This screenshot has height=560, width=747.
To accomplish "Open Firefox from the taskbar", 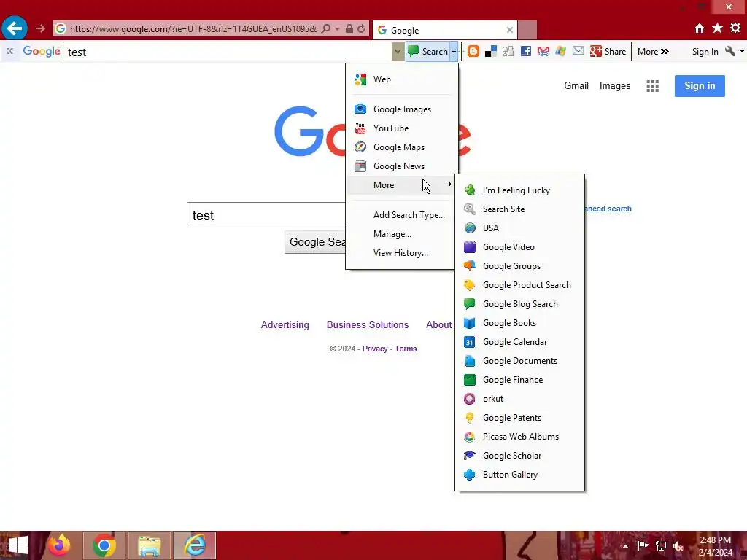I will [x=58, y=545].
